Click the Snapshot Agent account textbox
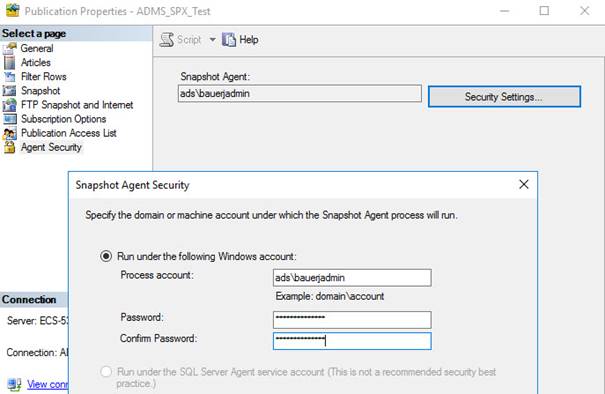Screen dimensions: 605x394 pyautogui.click(x=299, y=94)
